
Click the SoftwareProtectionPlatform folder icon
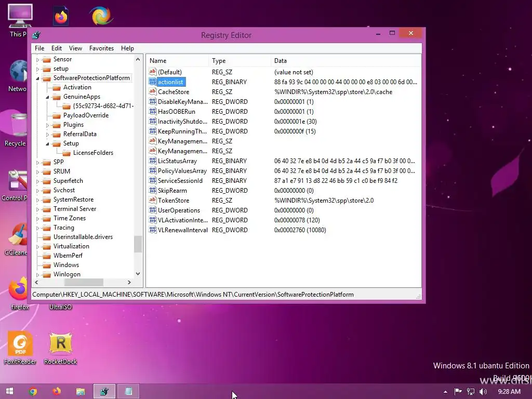[x=47, y=78]
